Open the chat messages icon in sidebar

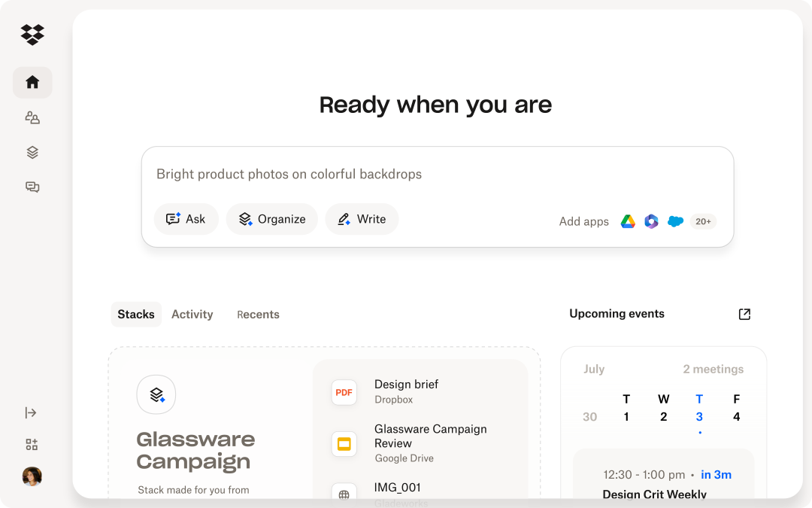(32, 187)
